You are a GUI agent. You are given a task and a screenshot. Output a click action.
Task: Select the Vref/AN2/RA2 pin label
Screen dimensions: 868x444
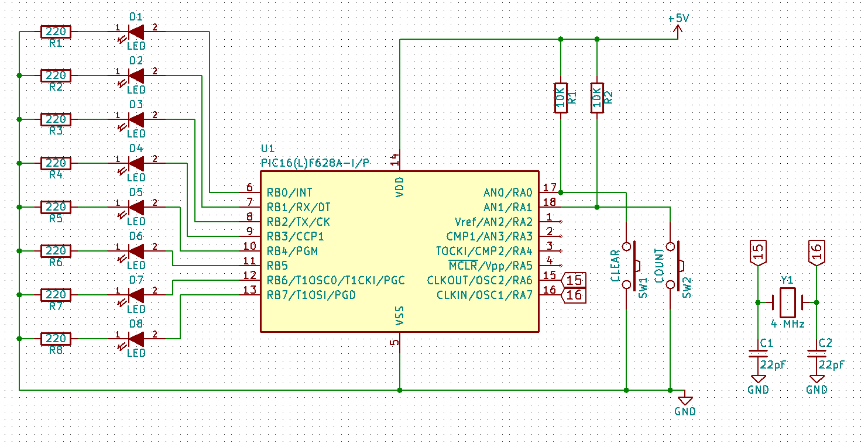click(x=493, y=222)
